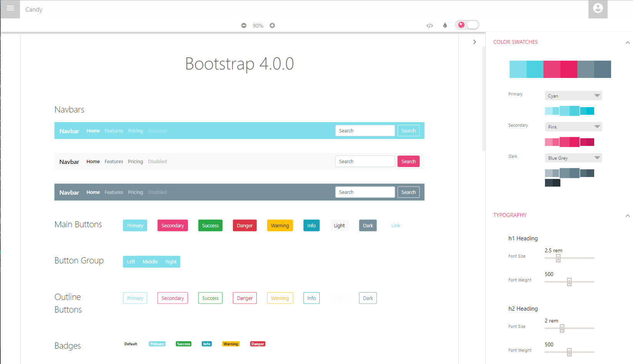Open the user account icon
633x364 pixels.
click(x=598, y=8)
